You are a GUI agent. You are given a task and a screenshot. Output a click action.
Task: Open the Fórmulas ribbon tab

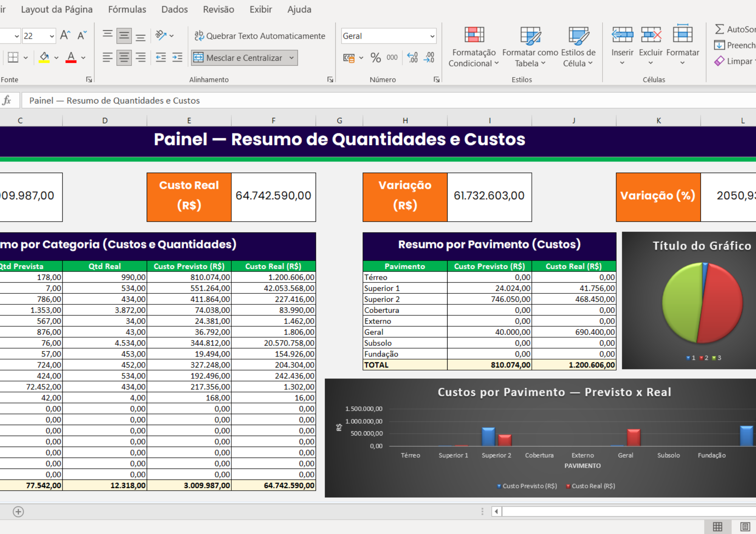pyautogui.click(x=127, y=9)
